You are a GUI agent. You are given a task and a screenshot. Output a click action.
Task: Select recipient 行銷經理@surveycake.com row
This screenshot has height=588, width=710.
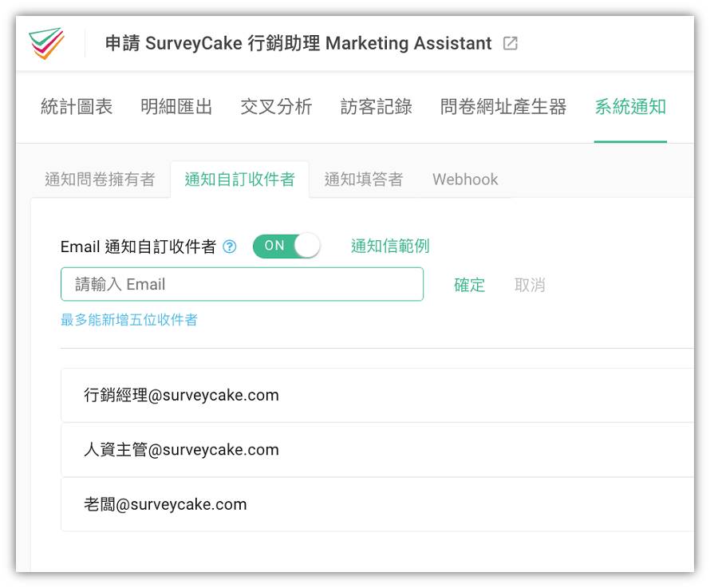377,395
